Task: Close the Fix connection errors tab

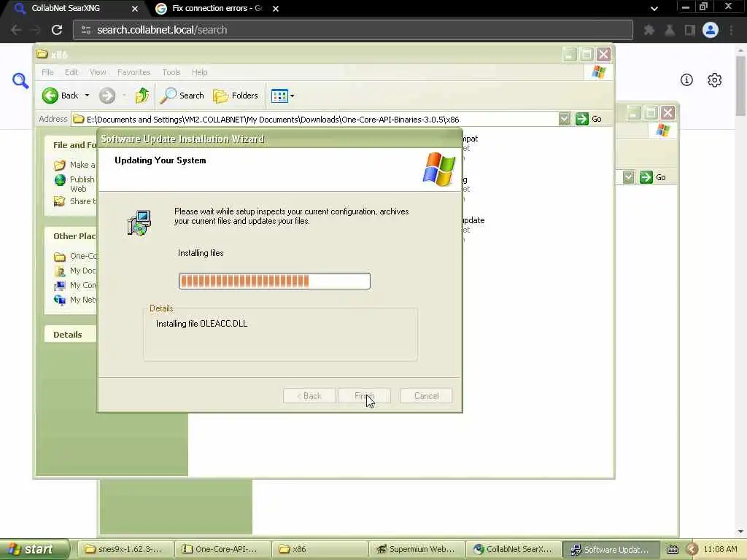Action: click(x=275, y=9)
